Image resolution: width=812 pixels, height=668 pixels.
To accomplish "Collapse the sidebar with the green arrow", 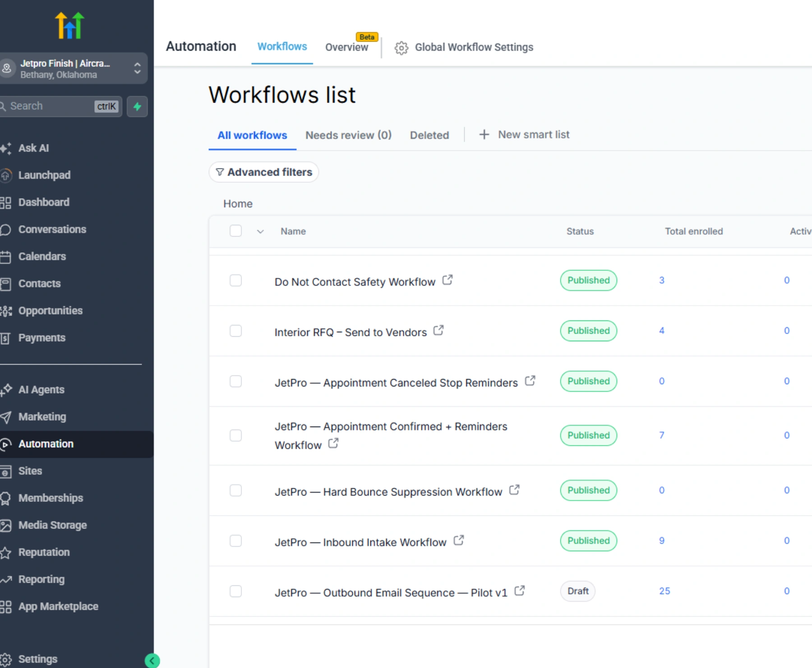I will click(152, 661).
